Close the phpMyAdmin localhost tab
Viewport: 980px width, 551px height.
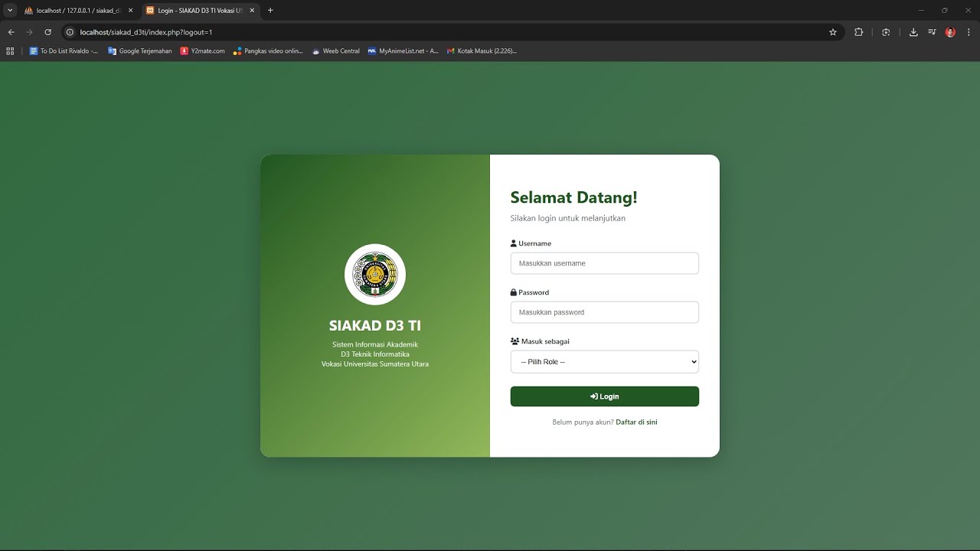(130, 11)
